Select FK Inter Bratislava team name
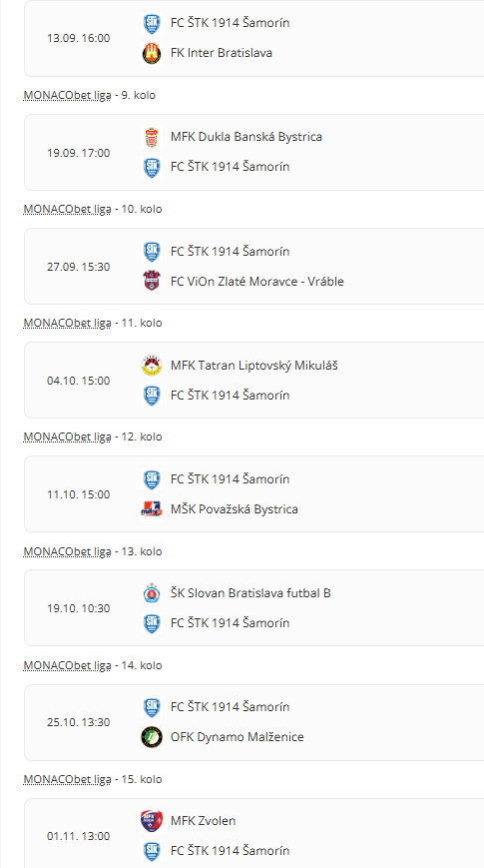 222,53
